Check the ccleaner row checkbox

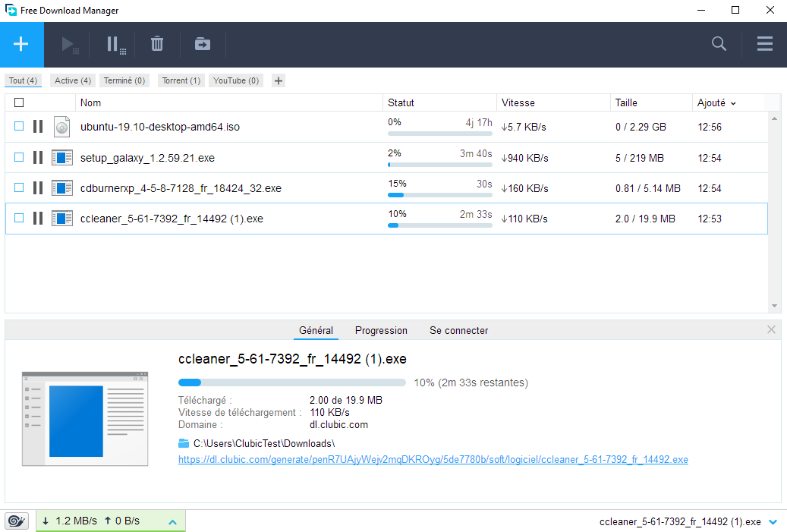[x=19, y=218]
